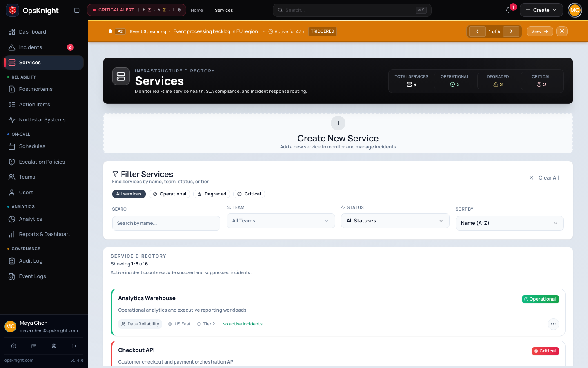Open Event Logs in the sidebar

click(x=44, y=276)
